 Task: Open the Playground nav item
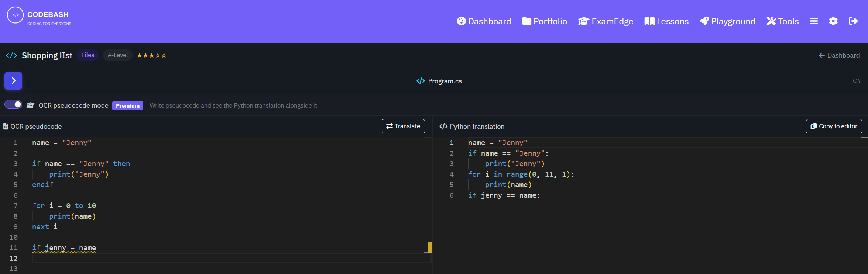coord(727,21)
